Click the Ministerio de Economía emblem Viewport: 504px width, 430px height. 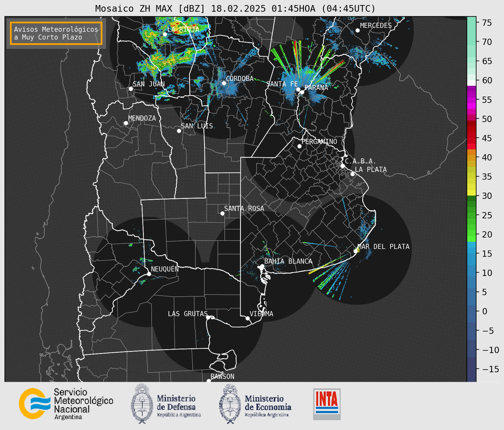(230, 404)
